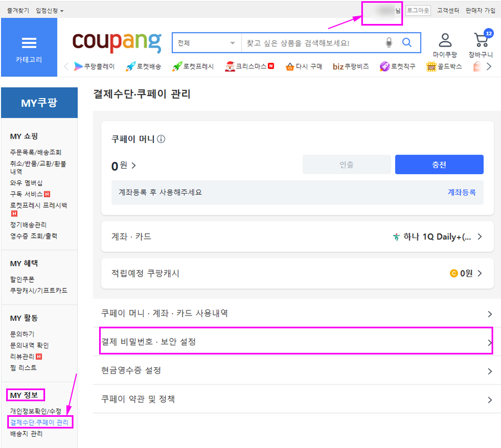Click the 쿠페이 머니 info icon
Screen dimensions: 501x448
coord(161,139)
